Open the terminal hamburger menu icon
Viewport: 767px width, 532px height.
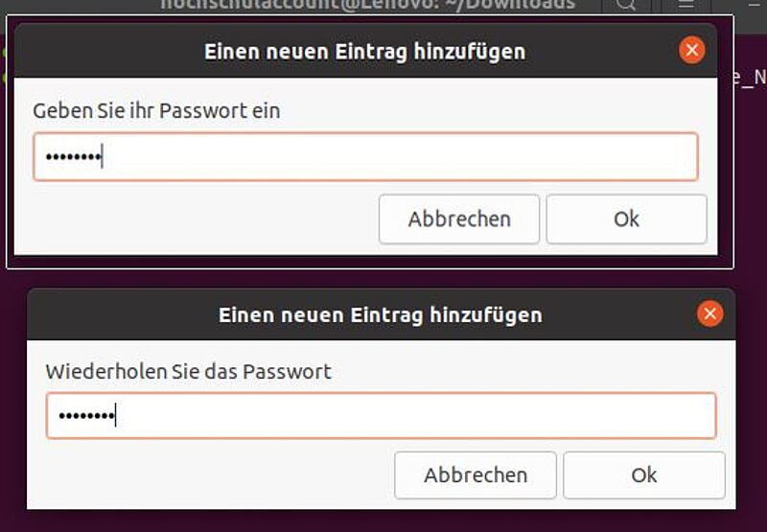(686, 4)
